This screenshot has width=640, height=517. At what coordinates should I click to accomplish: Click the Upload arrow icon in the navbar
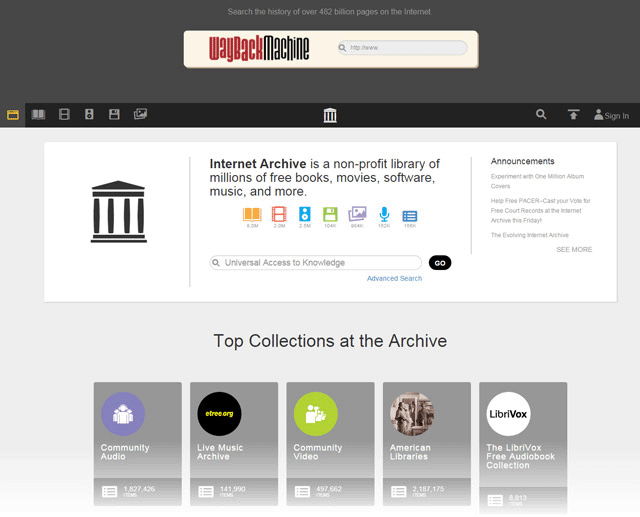tap(573, 115)
